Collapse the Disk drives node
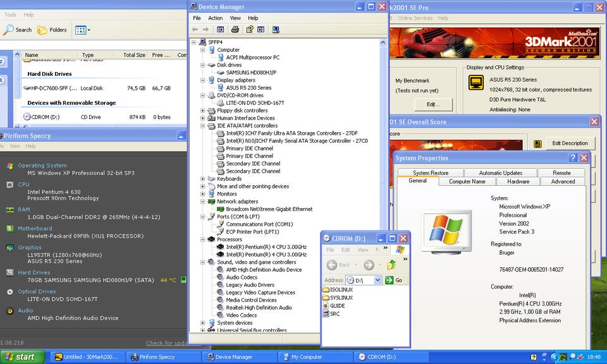This screenshot has height=364, width=607. (x=202, y=65)
